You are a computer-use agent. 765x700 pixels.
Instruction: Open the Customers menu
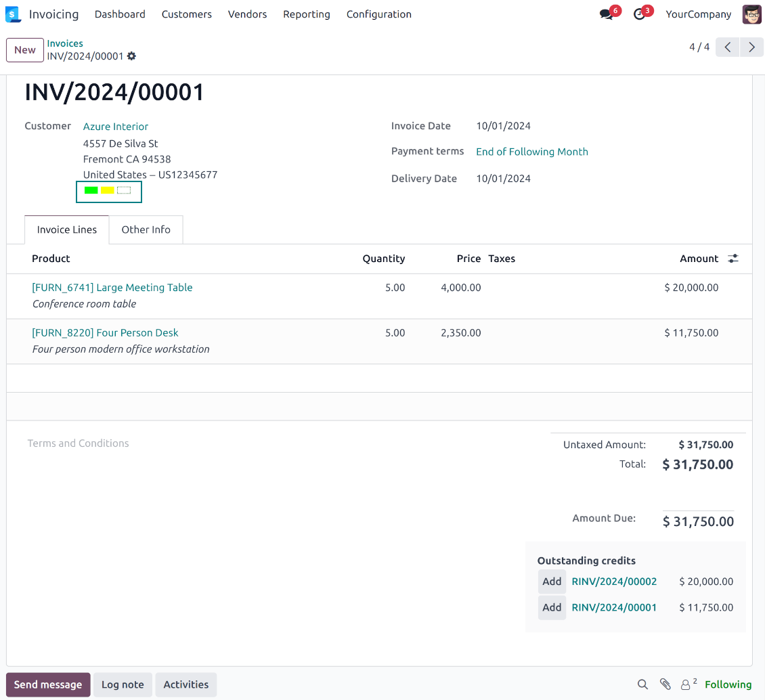click(186, 14)
